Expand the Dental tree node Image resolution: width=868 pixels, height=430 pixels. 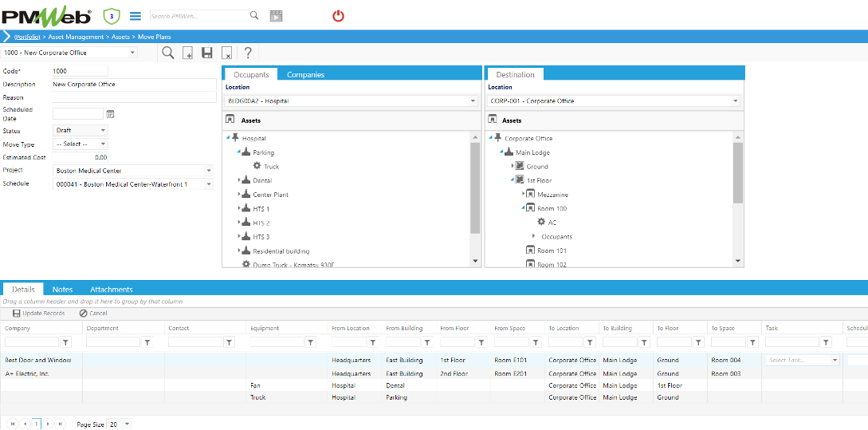tap(239, 180)
